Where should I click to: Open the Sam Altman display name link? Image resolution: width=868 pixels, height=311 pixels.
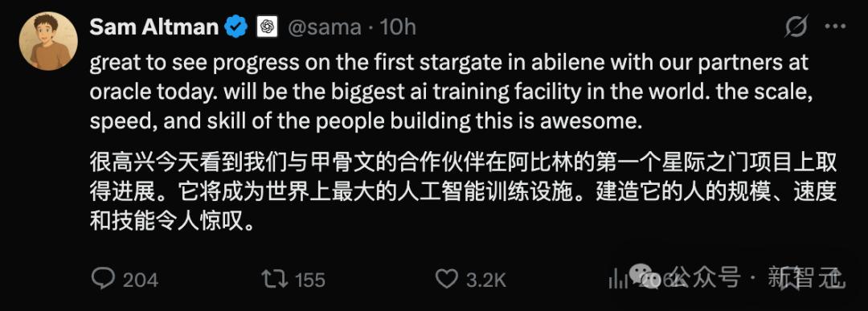coord(154,27)
